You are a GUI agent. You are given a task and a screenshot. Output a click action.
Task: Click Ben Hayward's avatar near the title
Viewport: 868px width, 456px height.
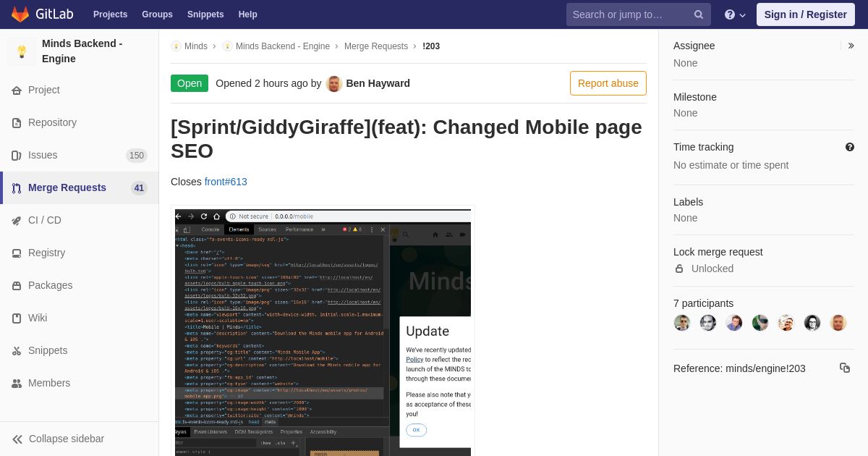334,83
